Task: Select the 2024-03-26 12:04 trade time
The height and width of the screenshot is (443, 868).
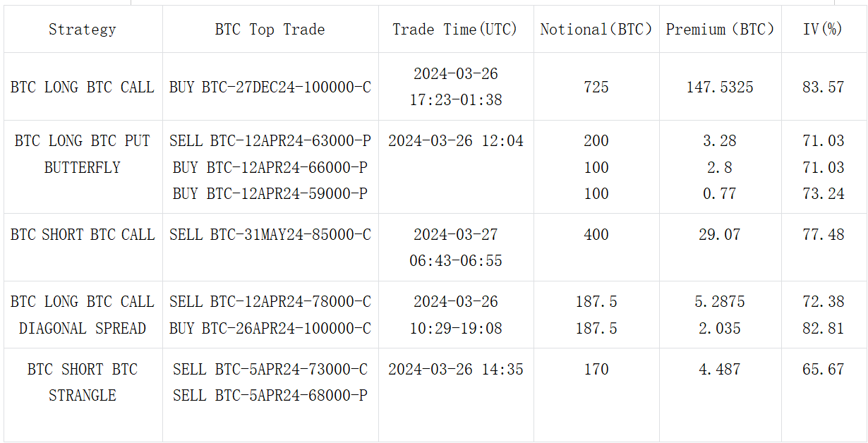Action: pyautogui.click(x=455, y=141)
